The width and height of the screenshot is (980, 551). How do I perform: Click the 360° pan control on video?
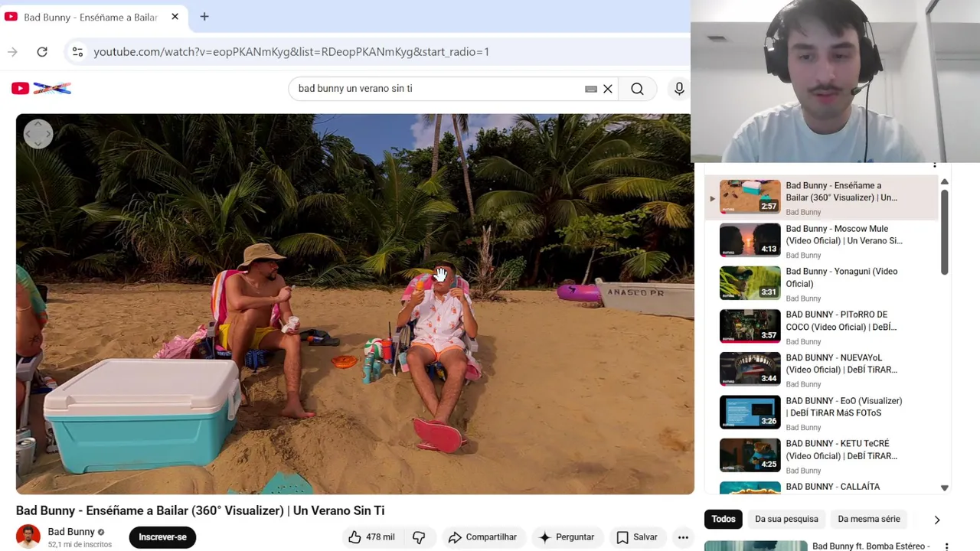click(x=38, y=134)
